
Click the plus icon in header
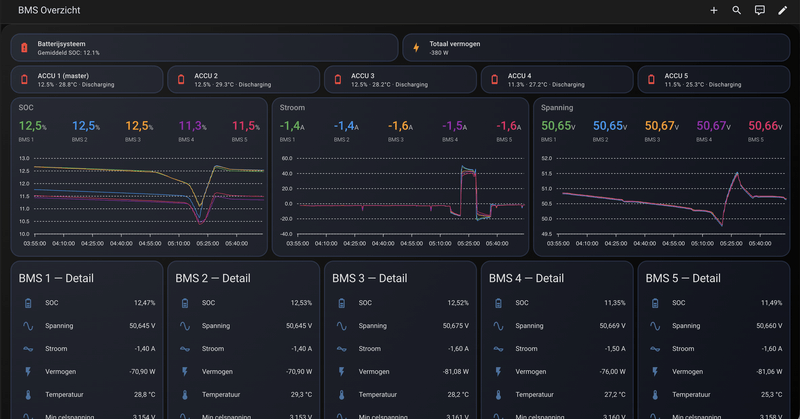coord(714,10)
